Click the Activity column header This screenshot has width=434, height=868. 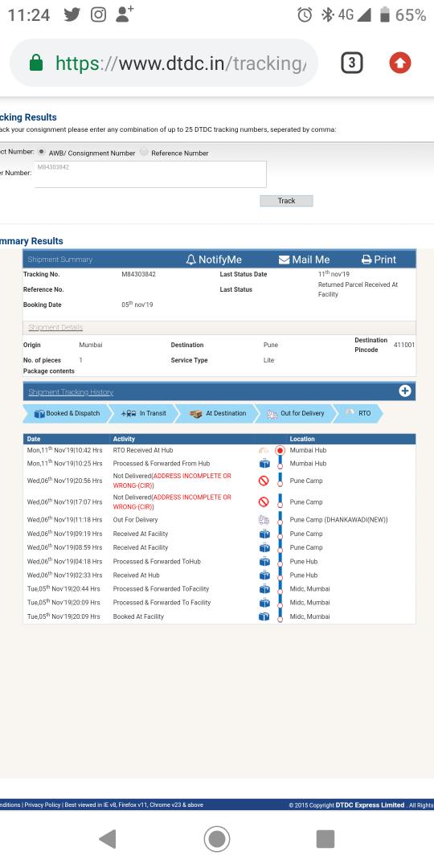click(124, 439)
